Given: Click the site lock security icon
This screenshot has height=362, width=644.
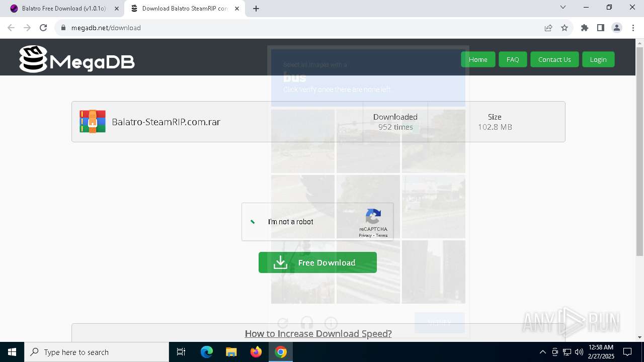Looking at the screenshot, I should click(x=63, y=28).
